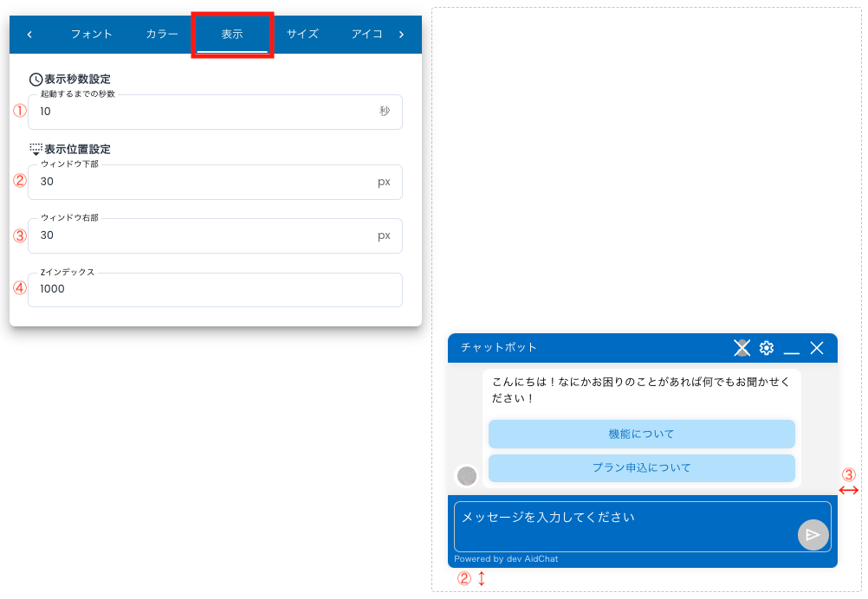This screenshot has width=868, height=599.
Task: Click the 起動するまでの秒数 input field
Action: pyautogui.click(x=215, y=112)
